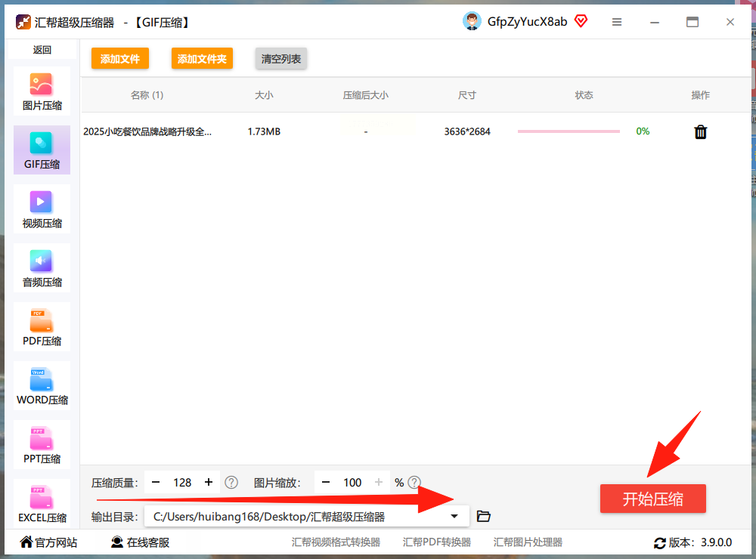756x559 pixels.
Task: Select the GIF压缩 sidebar icon
Action: 41,143
